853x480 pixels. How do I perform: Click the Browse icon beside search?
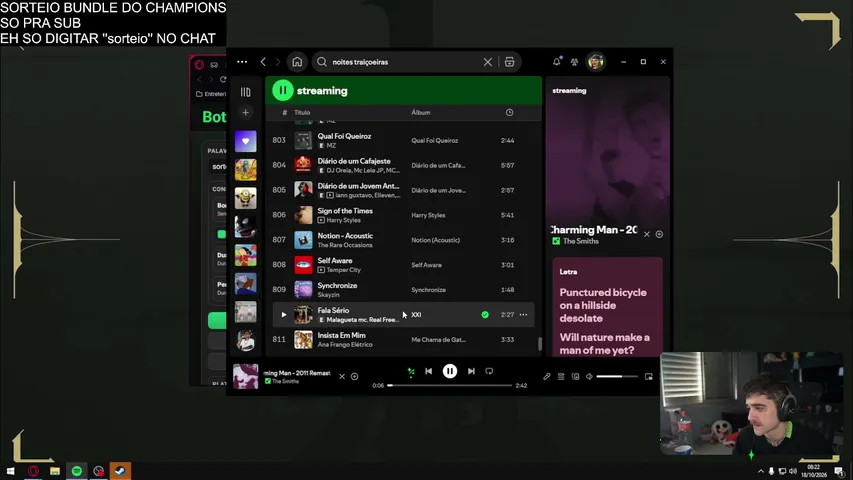click(x=509, y=62)
